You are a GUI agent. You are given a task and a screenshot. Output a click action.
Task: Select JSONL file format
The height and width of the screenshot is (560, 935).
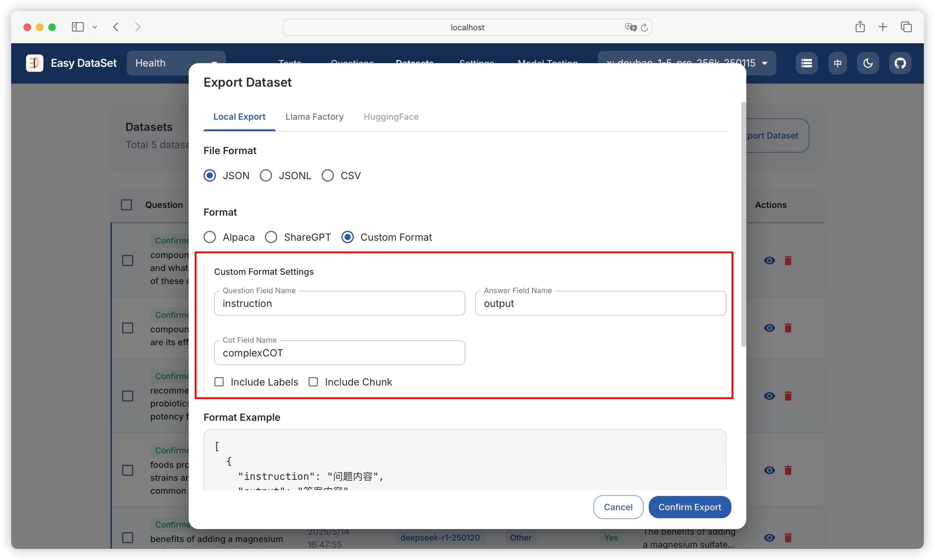[266, 176]
